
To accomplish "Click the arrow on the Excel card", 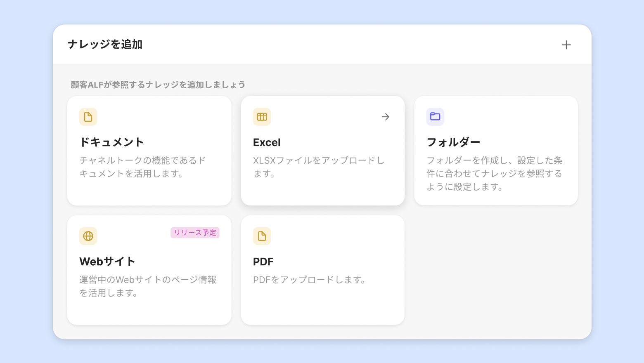I will click(385, 117).
